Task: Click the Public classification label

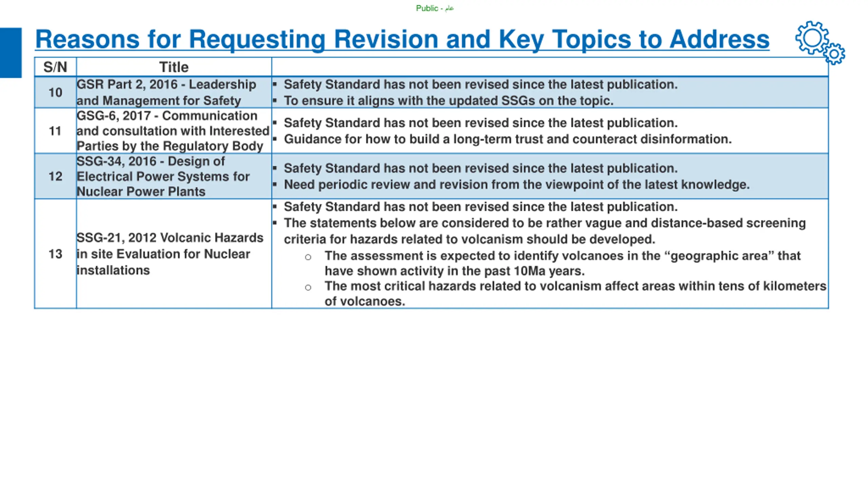Action: (435, 8)
